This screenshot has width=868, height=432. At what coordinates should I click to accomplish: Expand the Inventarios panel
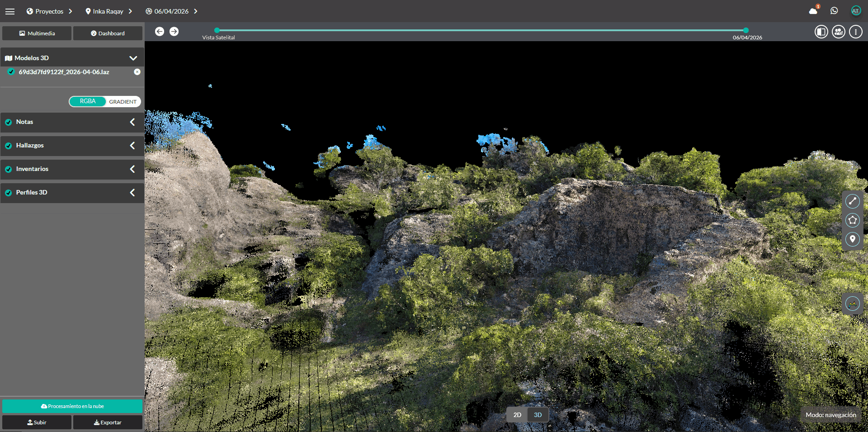point(132,169)
